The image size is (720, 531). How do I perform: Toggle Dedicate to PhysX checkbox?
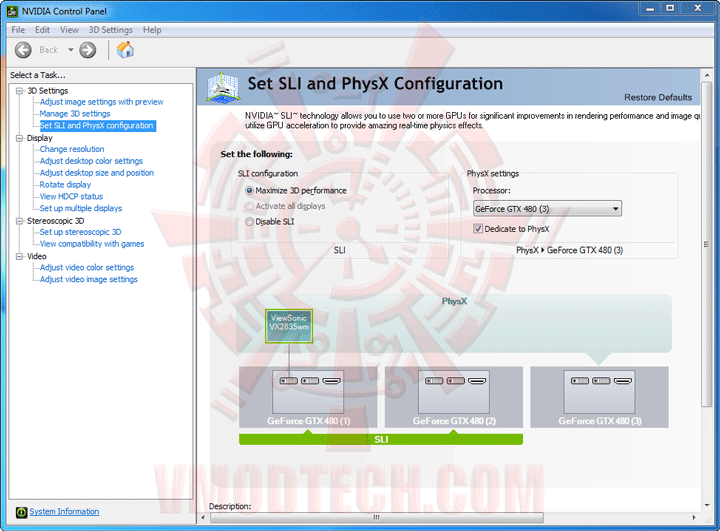[478, 228]
